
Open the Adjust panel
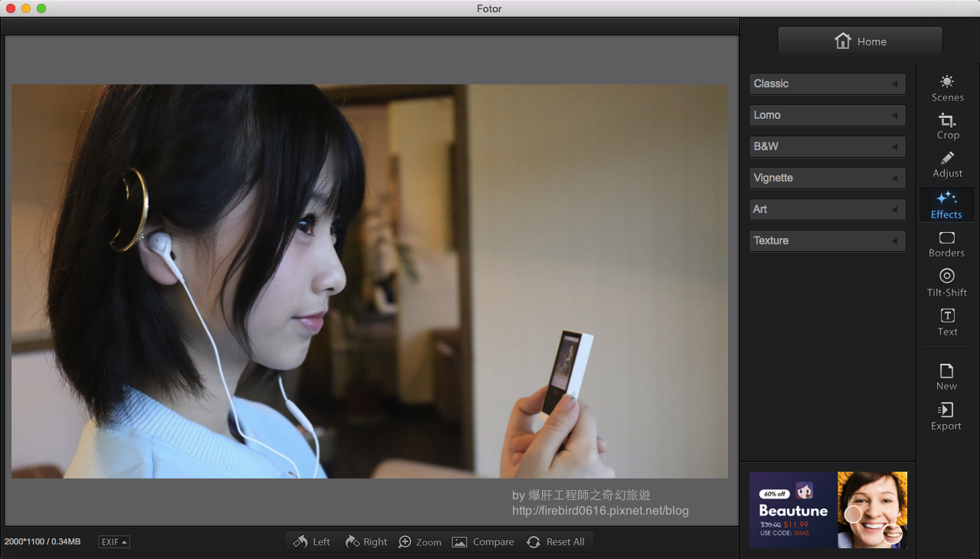(947, 165)
